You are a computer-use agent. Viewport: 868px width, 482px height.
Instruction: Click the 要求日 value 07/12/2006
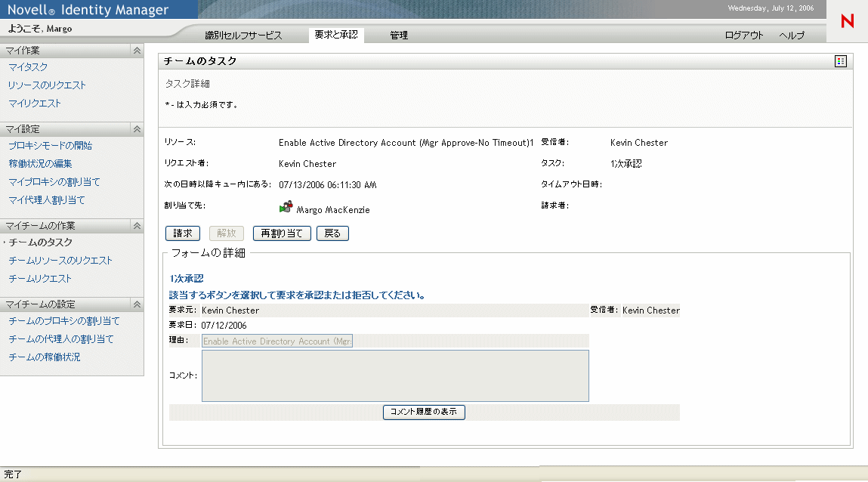[224, 326]
